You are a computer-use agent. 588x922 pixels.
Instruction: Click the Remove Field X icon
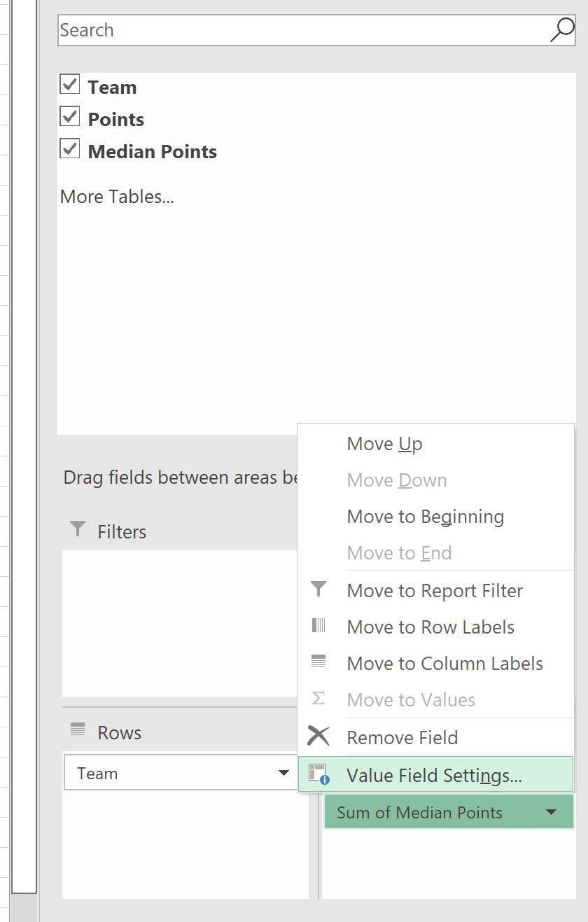click(x=318, y=736)
